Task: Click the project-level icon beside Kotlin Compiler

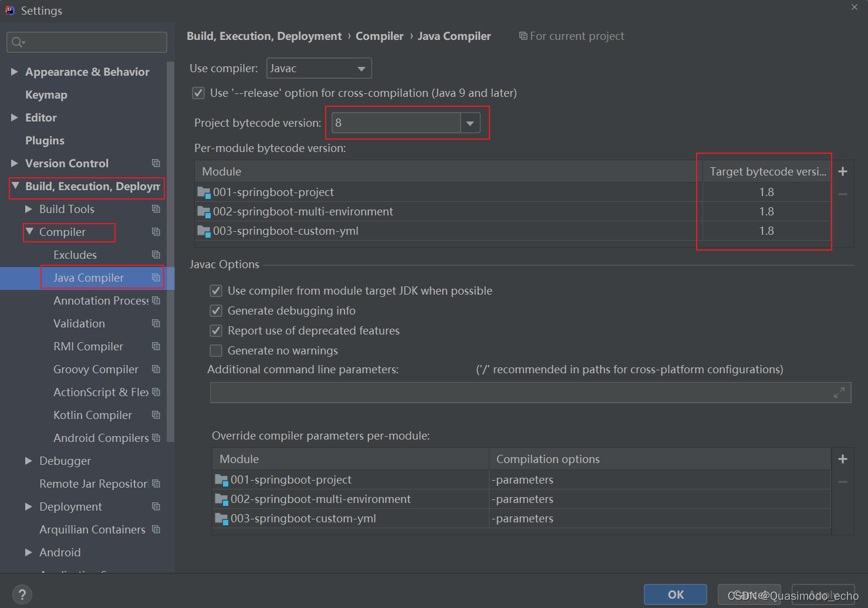Action: pos(156,415)
